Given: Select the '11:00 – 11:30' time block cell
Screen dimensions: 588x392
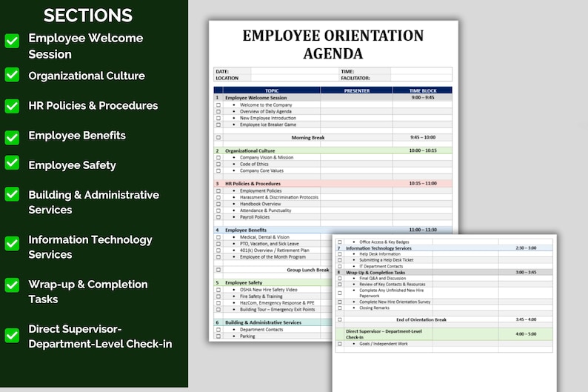Looking at the screenshot, I should pos(423,230).
